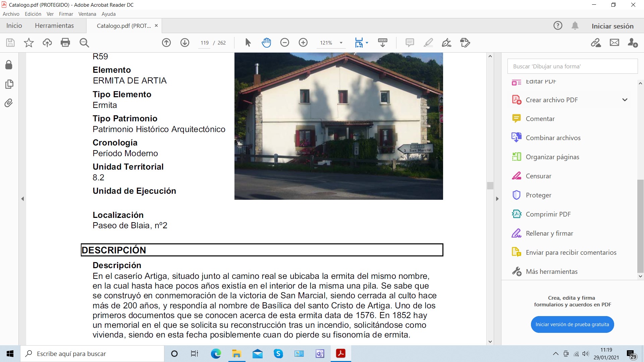This screenshot has width=644, height=362.
Task: Choose the selection arrow tool
Action: pyautogui.click(x=248, y=43)
